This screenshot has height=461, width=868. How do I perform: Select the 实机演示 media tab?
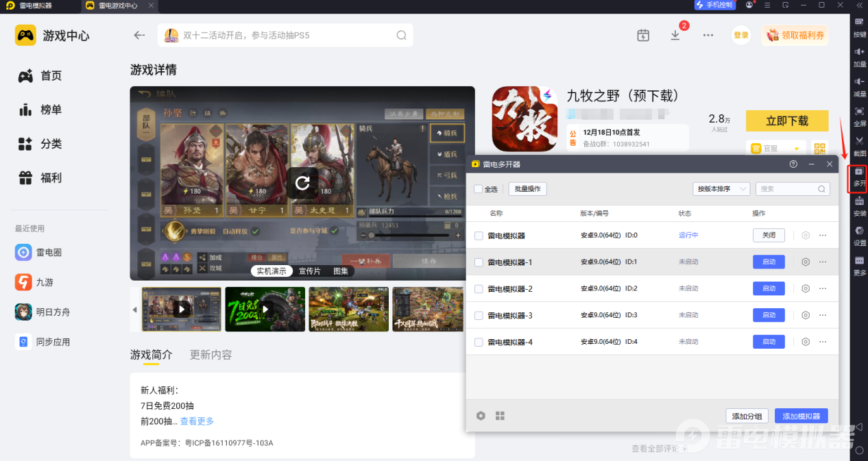[x=272, y=271]
